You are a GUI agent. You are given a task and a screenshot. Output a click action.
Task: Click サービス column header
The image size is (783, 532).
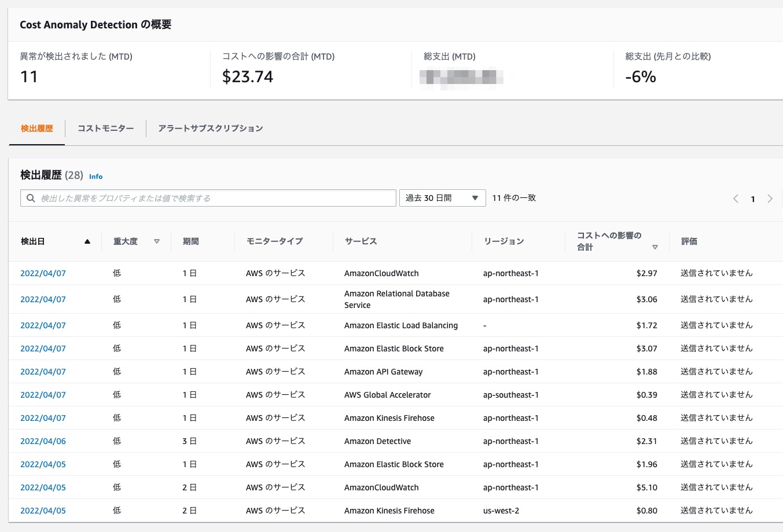[361, 241]
